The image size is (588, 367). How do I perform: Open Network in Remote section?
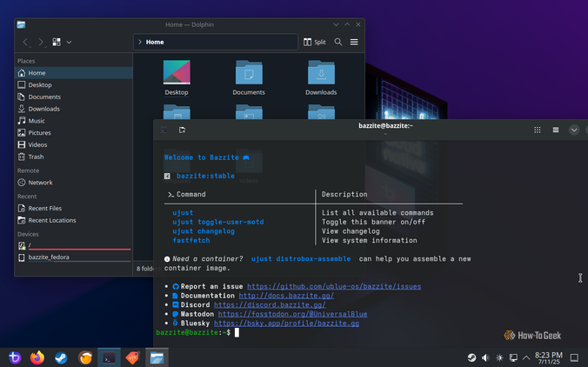pos(73,183)
